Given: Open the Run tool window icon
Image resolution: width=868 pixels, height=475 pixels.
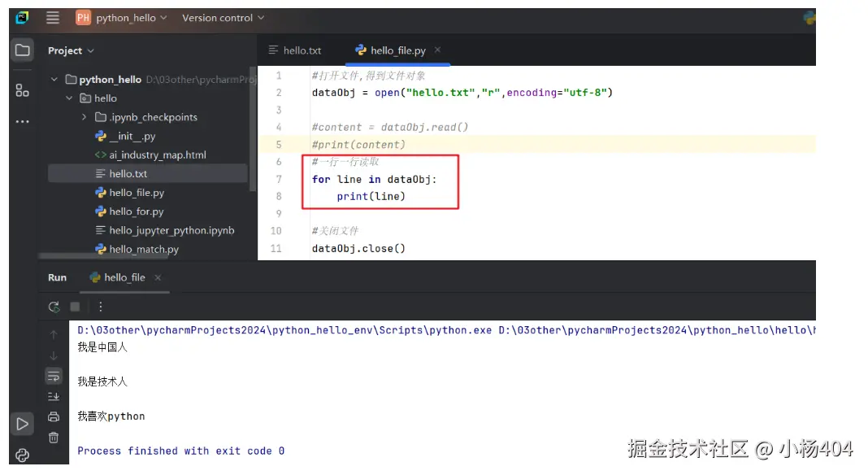Looking at the screenshot, I should click(x=22, y=424).
